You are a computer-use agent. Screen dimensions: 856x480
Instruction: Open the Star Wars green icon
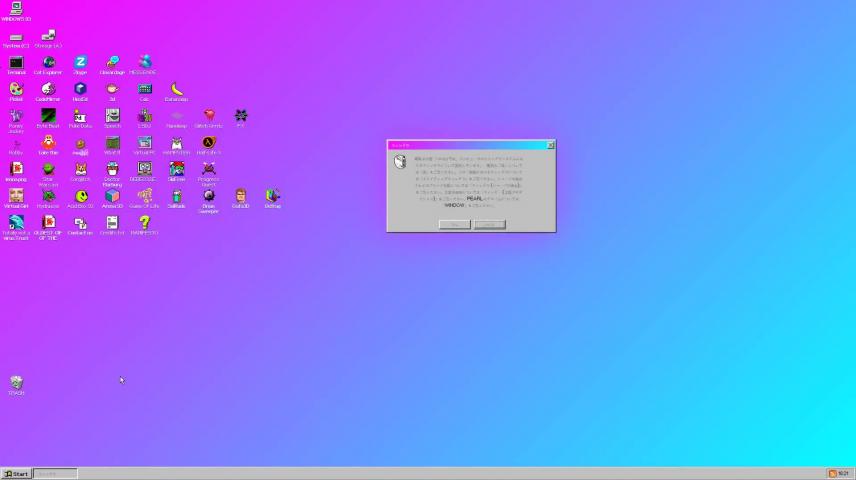point(48,175)
